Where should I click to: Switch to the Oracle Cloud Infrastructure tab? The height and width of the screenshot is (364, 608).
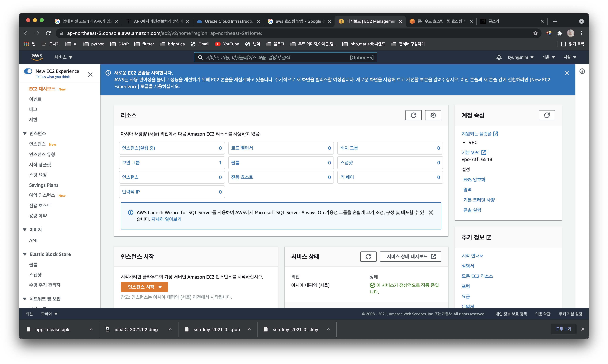pyautogui.click(x=228, y=21)
